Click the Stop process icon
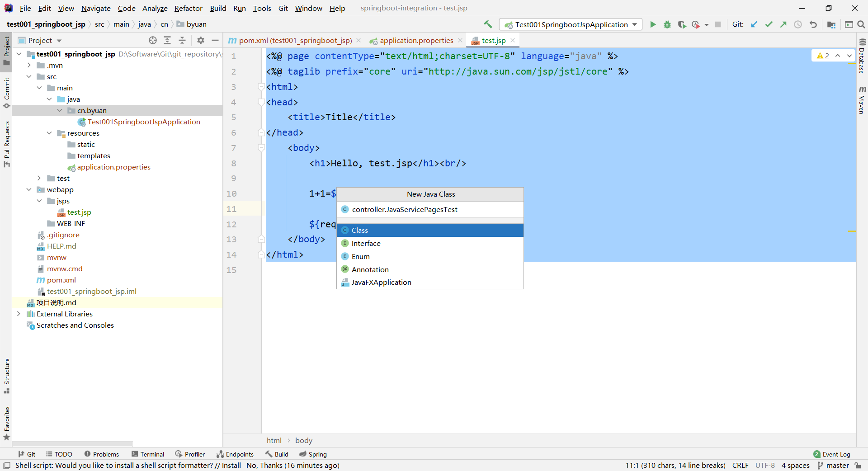 tap(718, 24)
